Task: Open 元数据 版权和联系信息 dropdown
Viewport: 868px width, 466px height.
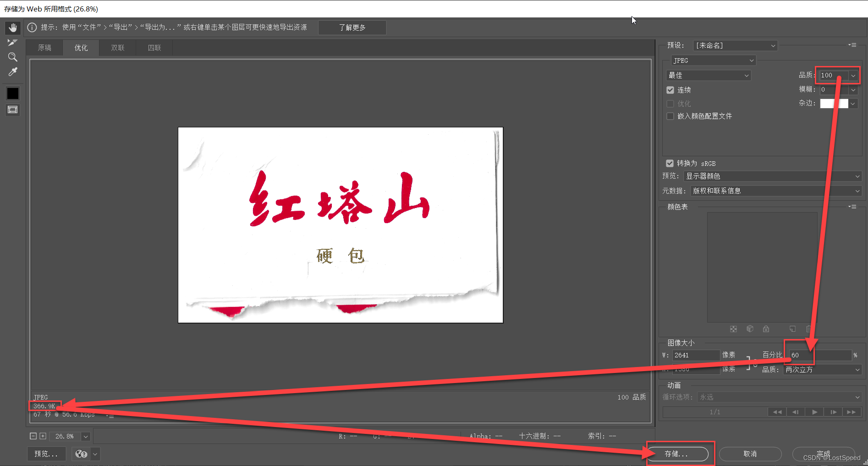Action: point(776,191)
